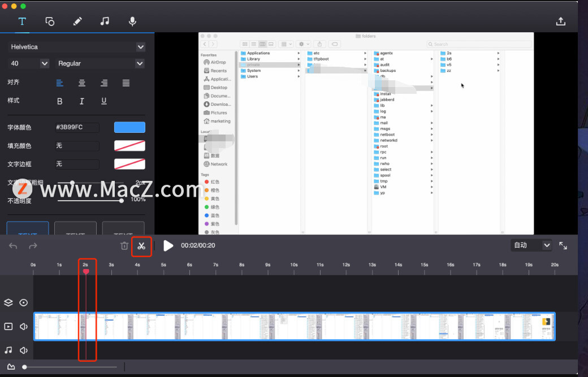Click the Search field in previewed Finder
The height and width of the screenshot is (377, 588).
[x=479, y=44]
